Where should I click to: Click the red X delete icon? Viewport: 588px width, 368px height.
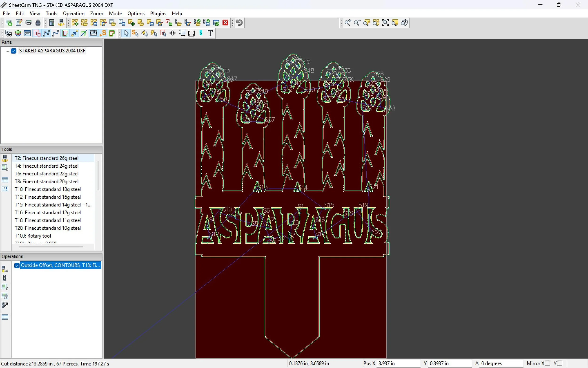coord(226,23)
